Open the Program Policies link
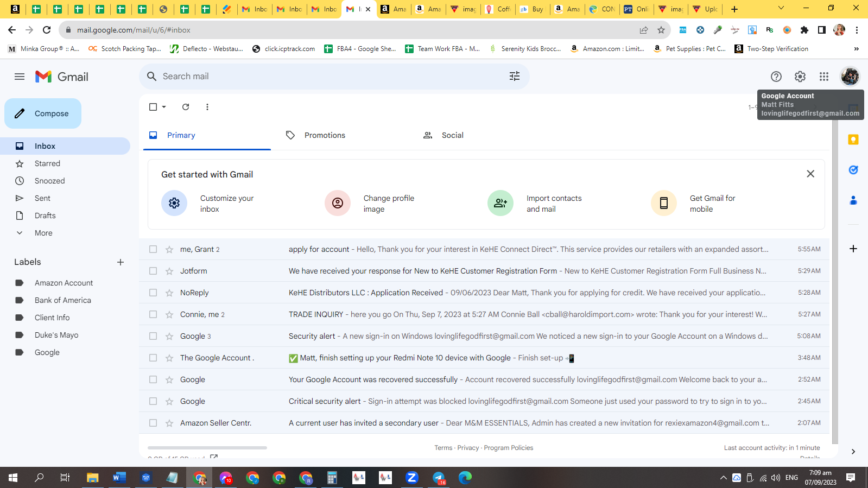The height and width of the screenshot is (488, 868). pyautogui.click(x=509, y=448)
